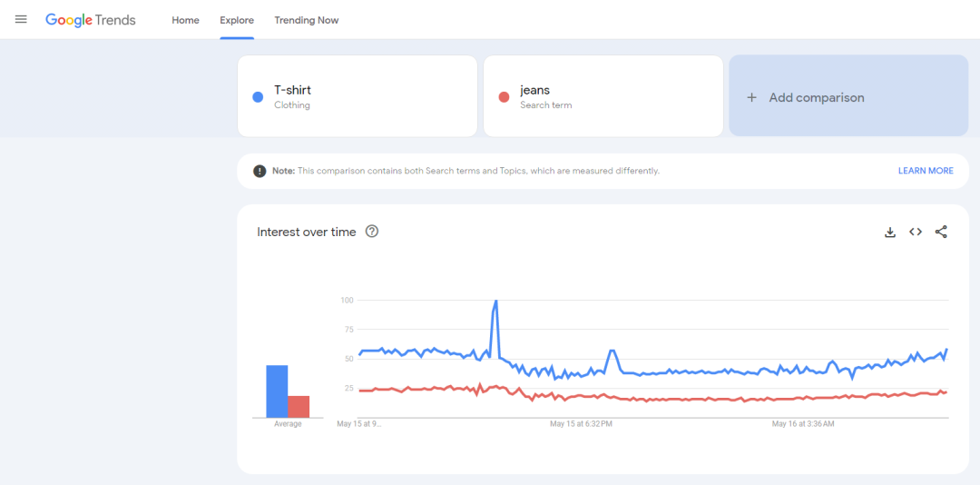980x485 pixels.
Task: Click the blue average bar
Action: click(277, 391)
